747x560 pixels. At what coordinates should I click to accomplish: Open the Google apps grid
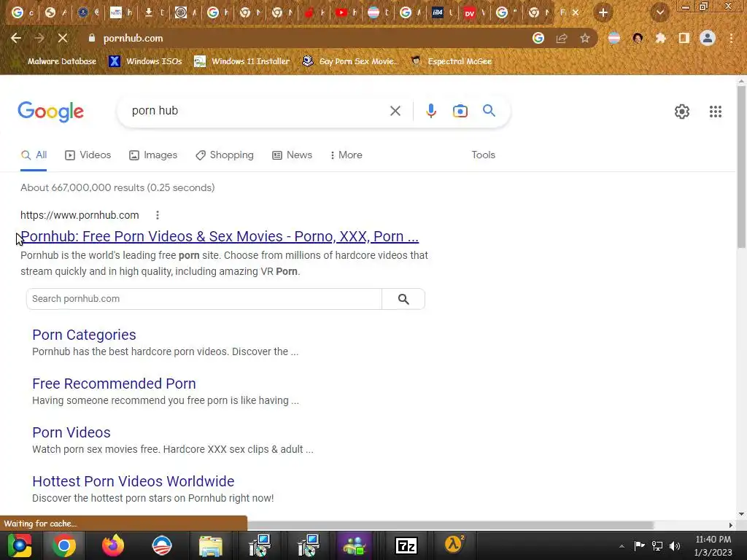point(715,112)
